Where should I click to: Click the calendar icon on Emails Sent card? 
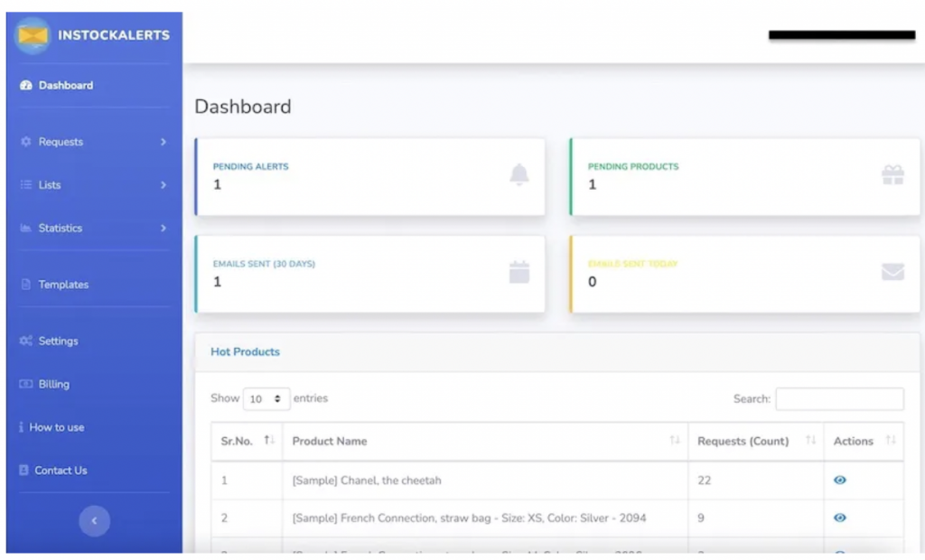[519, 271]
